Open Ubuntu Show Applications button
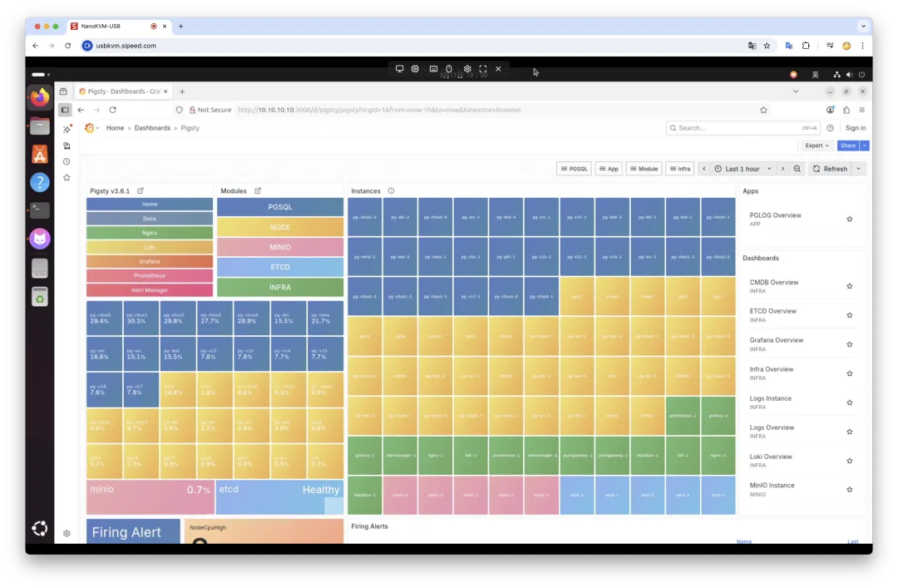Image resolution: width=898 pixels, height=588 pixels. [40, 528]
